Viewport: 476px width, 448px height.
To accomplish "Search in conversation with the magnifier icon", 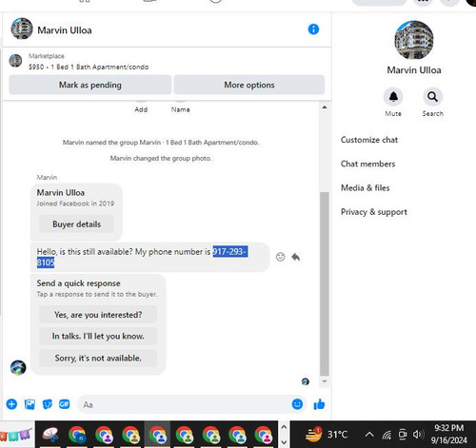I will (432, 96).
